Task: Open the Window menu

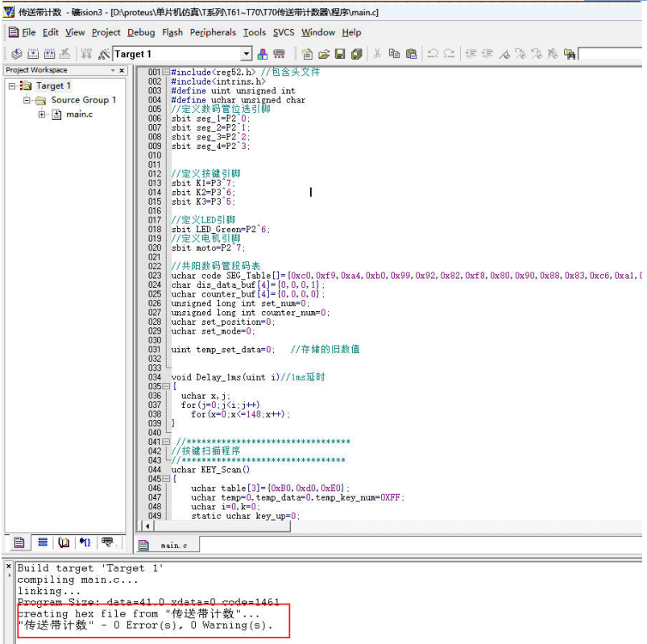Action: pos(318,32)
